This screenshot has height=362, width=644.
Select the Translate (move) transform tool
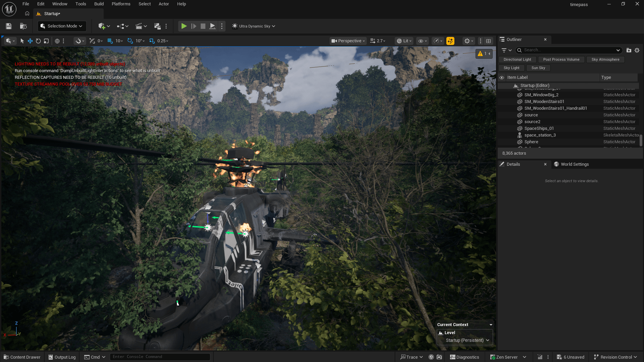click(30, 41)
